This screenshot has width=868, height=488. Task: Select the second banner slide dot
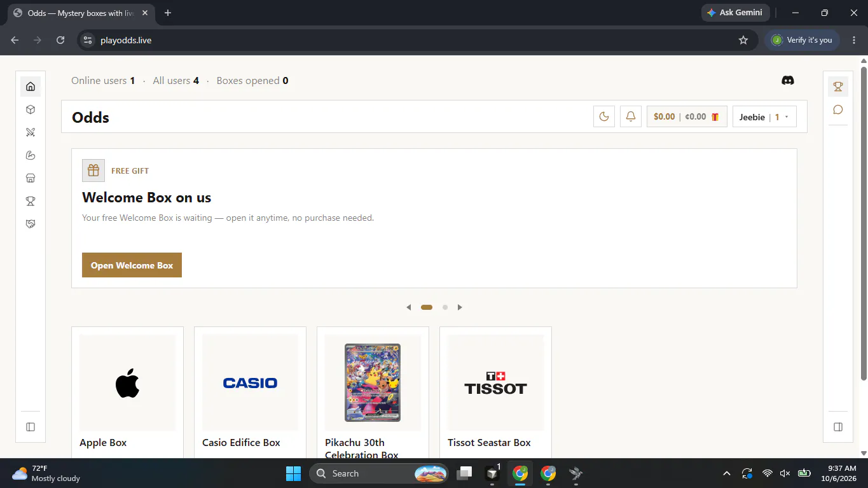(445, 307)
